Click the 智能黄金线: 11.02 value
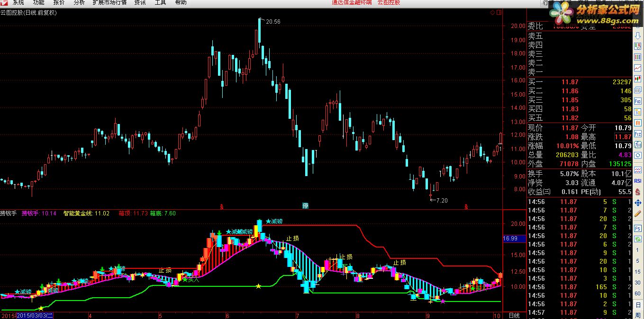 point(86,213)
